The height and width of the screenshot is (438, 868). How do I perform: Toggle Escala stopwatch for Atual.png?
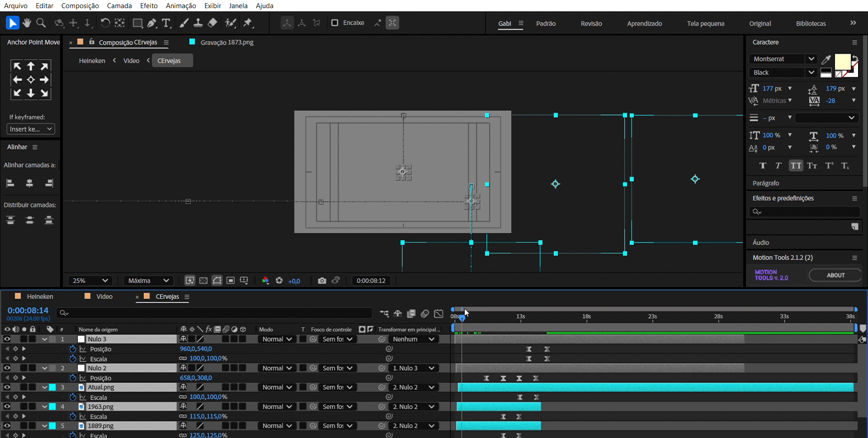pyautogui.click(x=72, y=397)
